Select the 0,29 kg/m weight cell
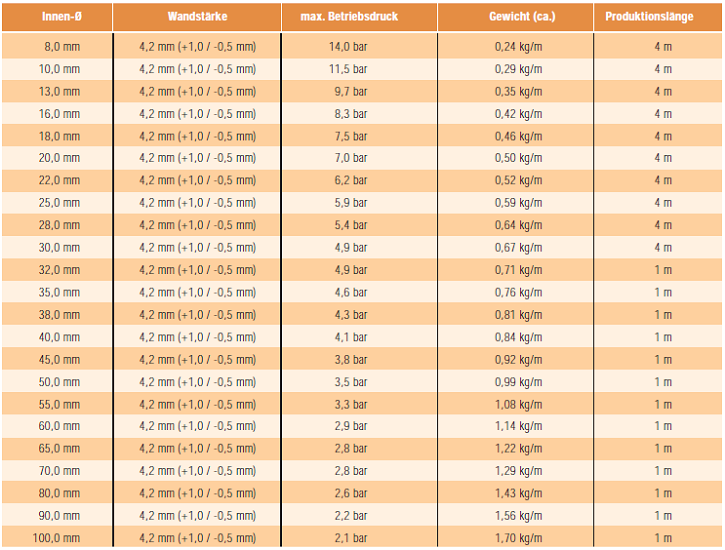This screenshot has width=725, height=550. coord(518,69)
